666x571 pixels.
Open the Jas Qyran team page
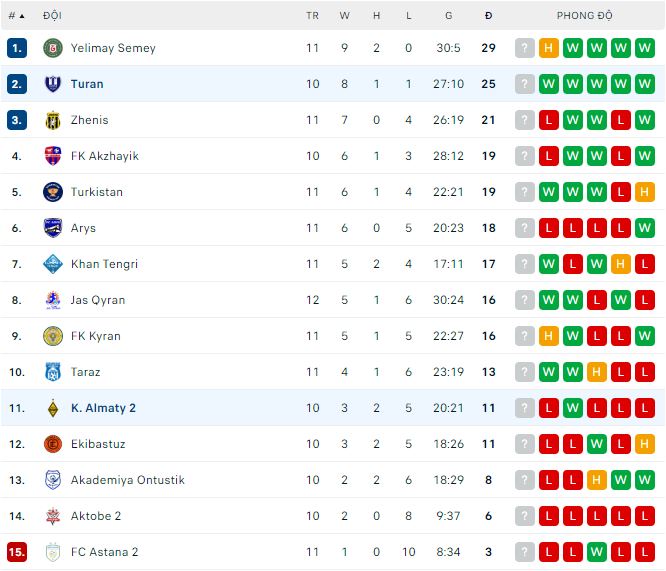pos(98,300)
